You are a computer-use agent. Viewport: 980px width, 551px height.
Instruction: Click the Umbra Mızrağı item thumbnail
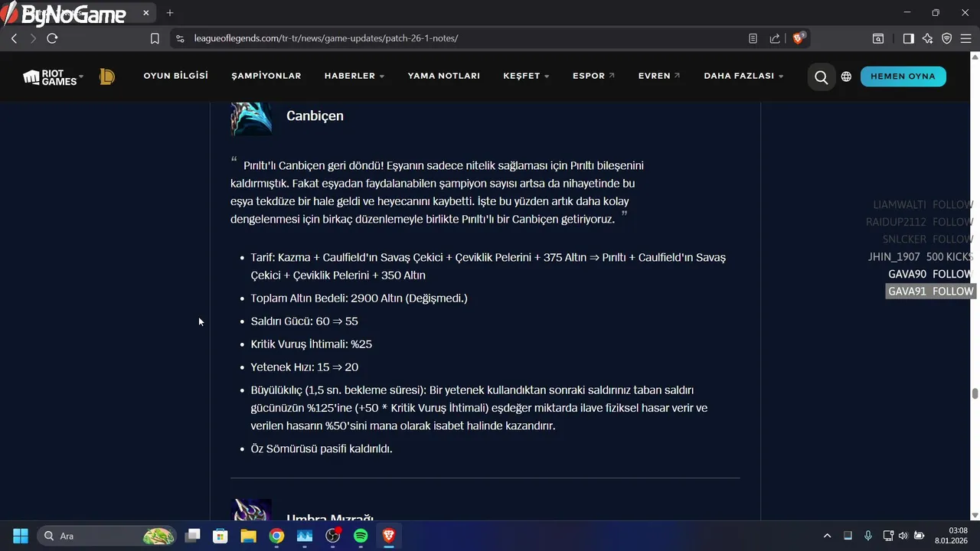pyautogui.click(x=251, y=510)
